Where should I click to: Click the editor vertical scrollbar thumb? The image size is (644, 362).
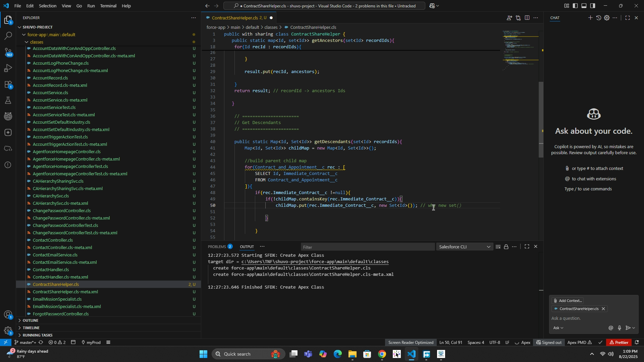(541, 119)
